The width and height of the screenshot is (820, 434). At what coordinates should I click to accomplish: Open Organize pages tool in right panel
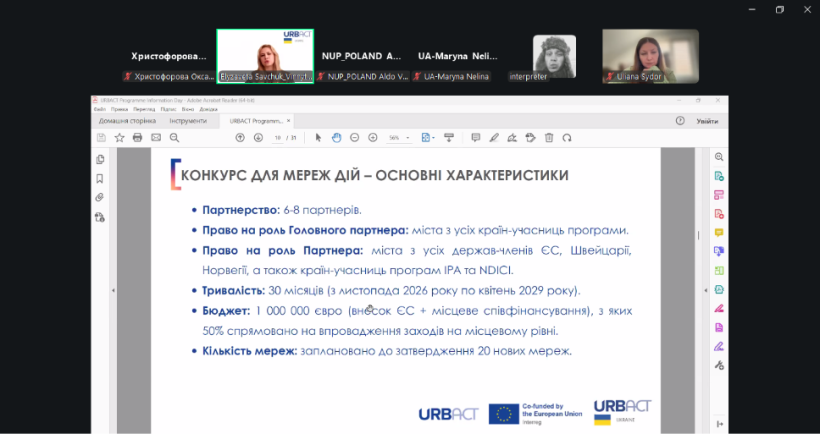(x=719, y=271)
